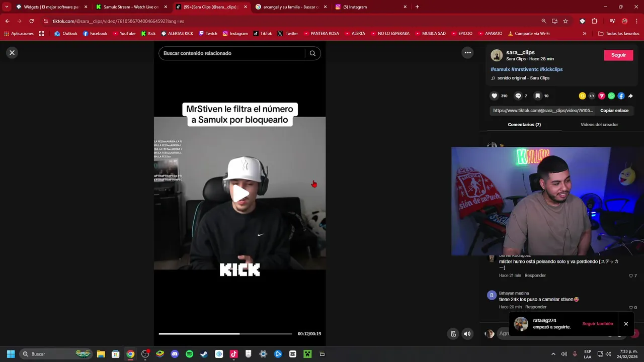Open Aplicaciones apps shortcut

(19, 34)
